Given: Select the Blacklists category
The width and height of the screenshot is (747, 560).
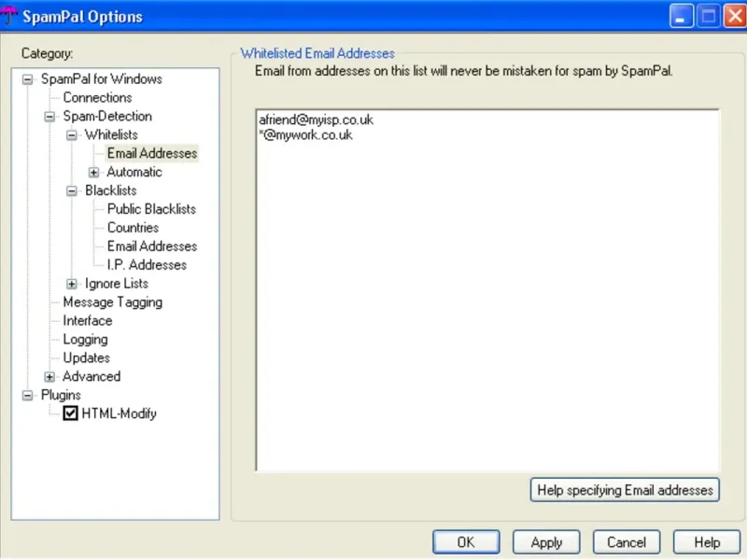Looking at the screenshot, I should [x=111, y=190].
